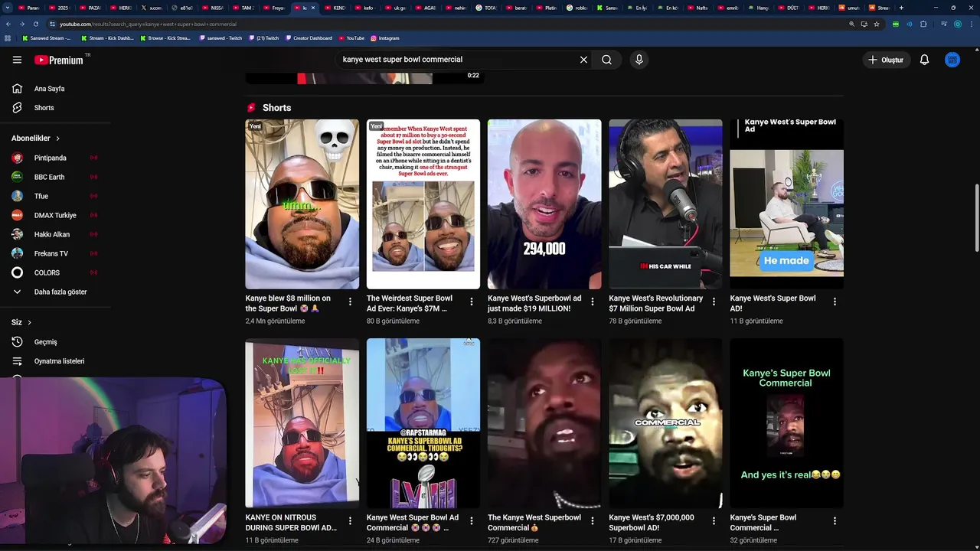This screenshot has width=980, height=551.
Task: Go back with the browser back arrow
Action: tap(8, 24)
